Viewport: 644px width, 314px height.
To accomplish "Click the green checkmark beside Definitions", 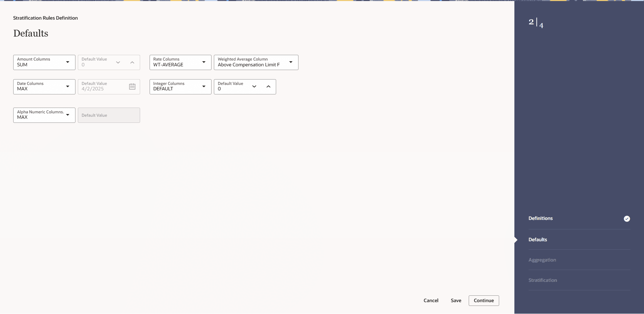I will click(627, 219).
